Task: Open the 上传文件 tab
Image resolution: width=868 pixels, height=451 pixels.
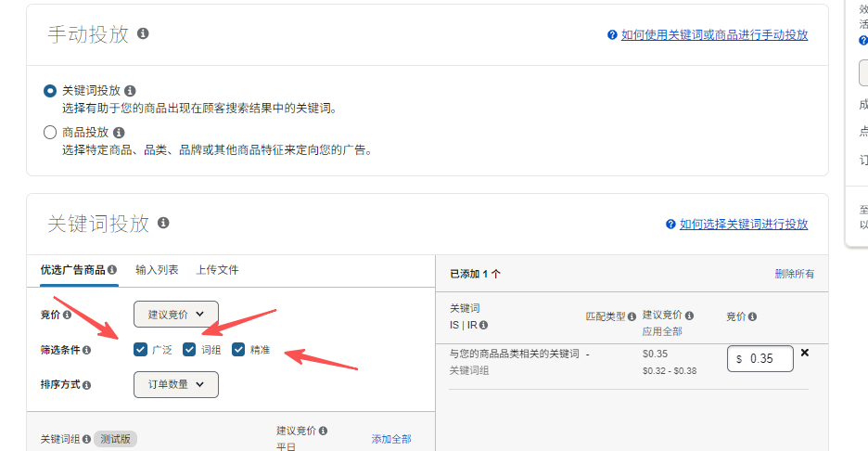Action: pos(217,270)
